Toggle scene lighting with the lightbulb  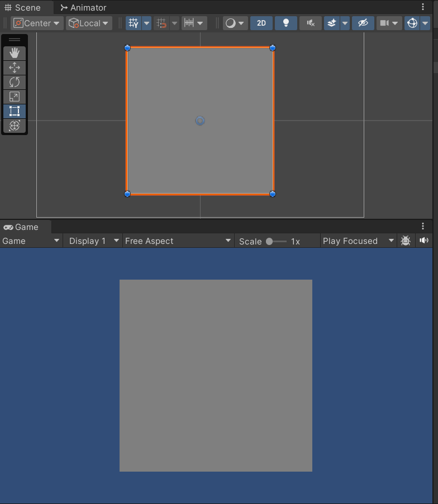point(286,23)
